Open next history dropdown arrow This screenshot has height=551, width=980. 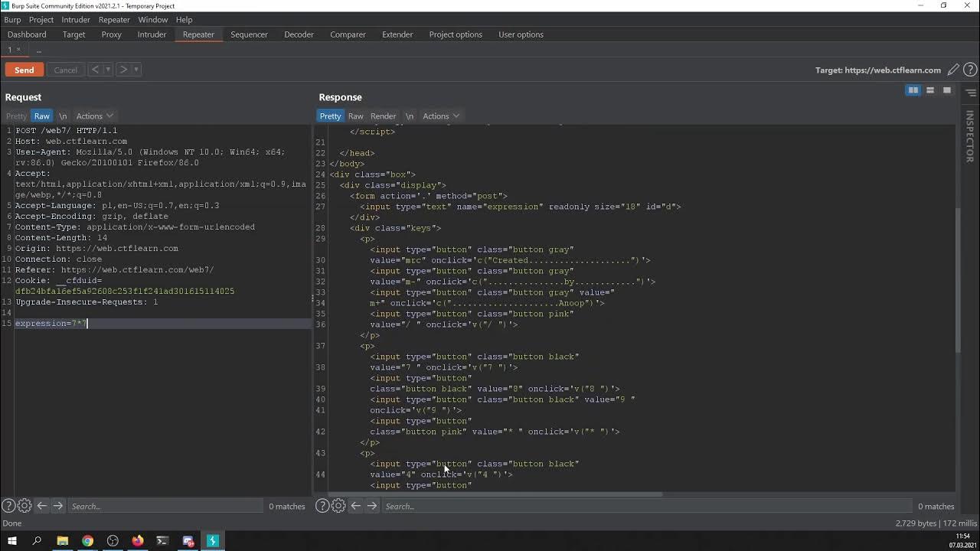click(x=136, y=70)
